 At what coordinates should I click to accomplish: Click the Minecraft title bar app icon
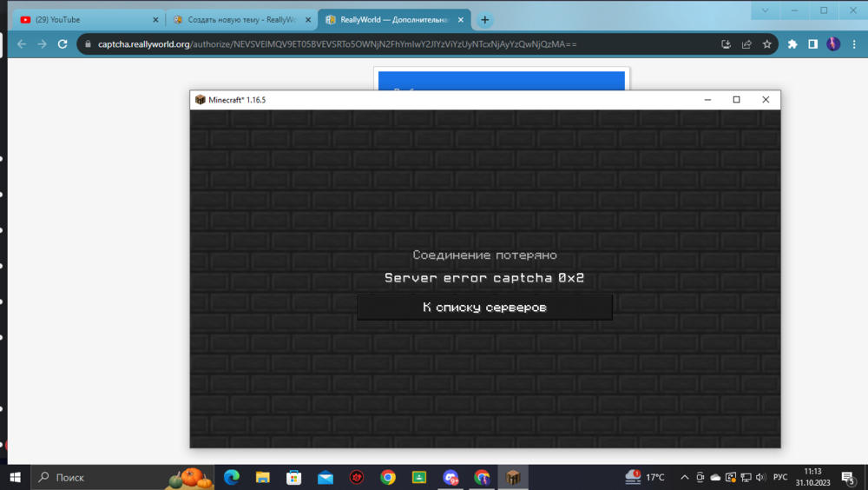pyautogui.click(x=201, y=100)
